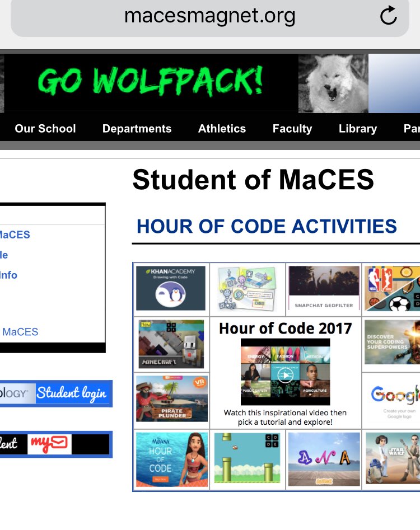Screen dimensions: 420x530
Task: Open the NBA sports coding tile
Action: (x=392, y=288)
